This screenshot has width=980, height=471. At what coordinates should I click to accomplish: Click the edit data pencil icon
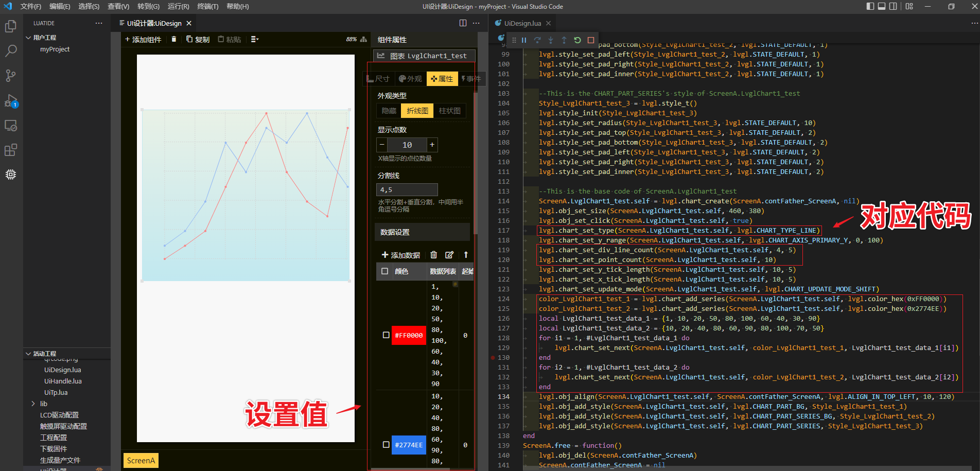coord(449,255)
